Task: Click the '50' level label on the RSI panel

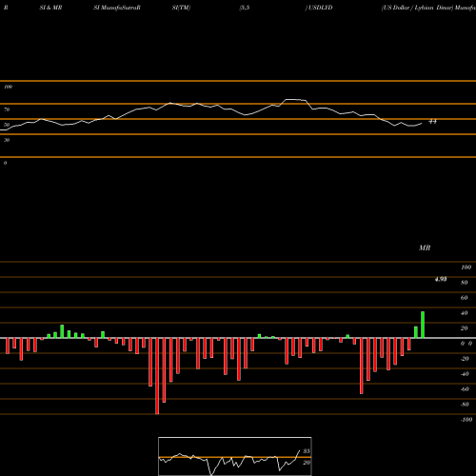Action: pyautogui.click(x=7, y=125)
